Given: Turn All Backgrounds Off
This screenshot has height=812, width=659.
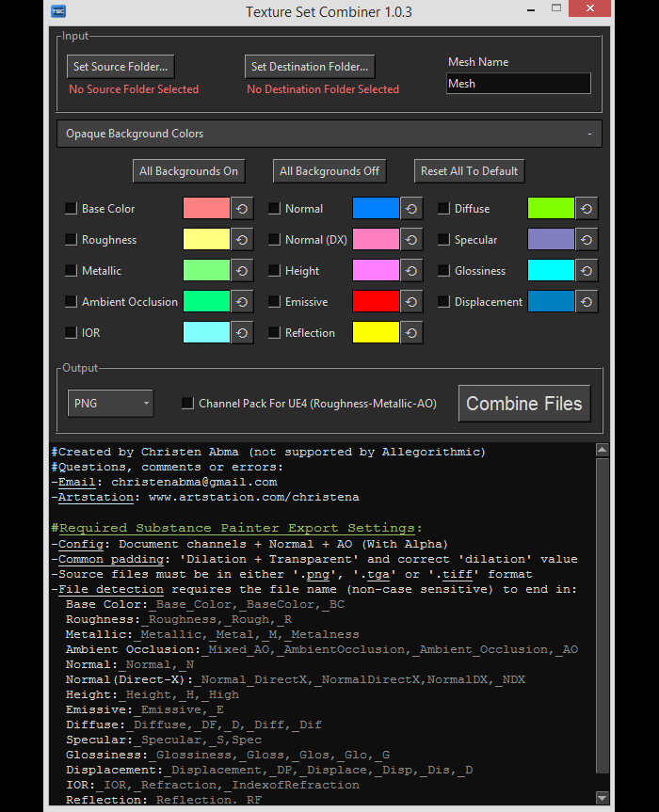Looking at the screenshot, I should pyautogui.click(x=329, y=171).
